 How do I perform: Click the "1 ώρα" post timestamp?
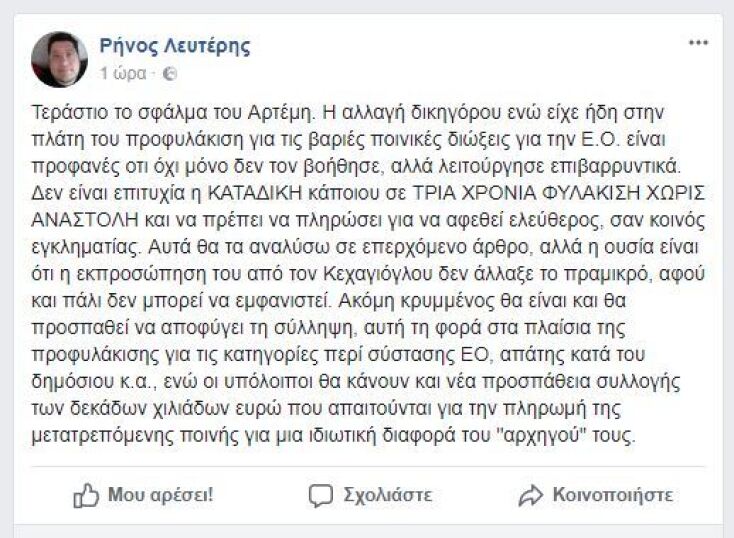tap(122, 73)
